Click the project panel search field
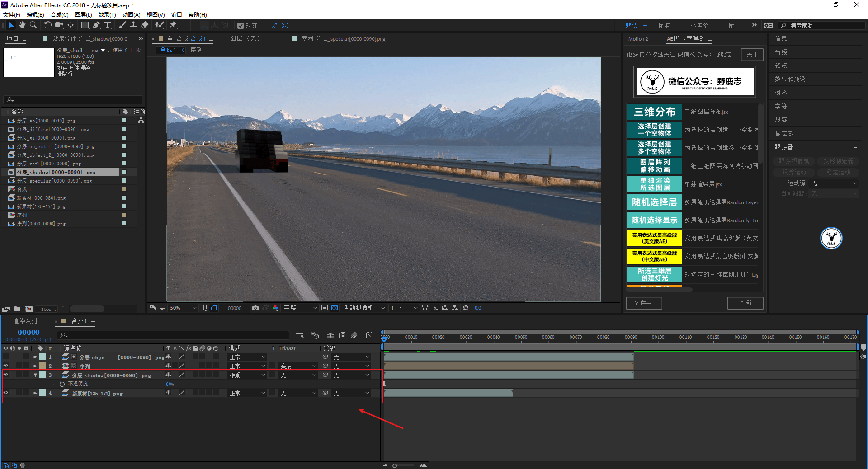 (x=73, y=99)
